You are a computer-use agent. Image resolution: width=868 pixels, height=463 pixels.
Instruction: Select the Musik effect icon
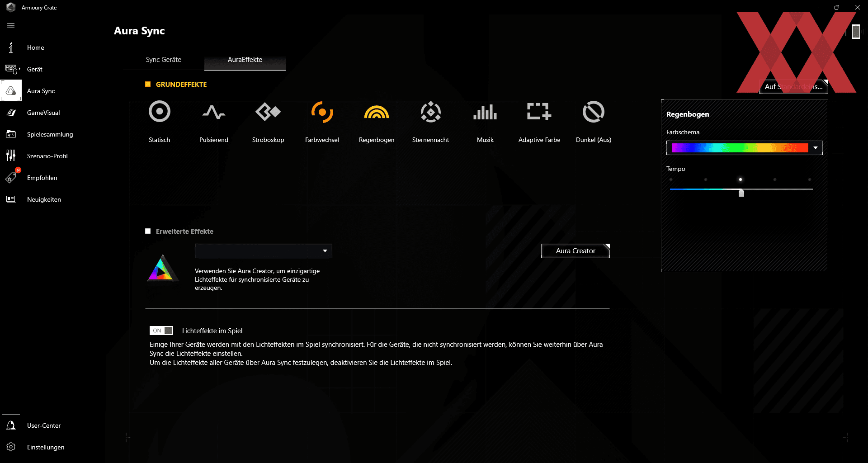(485, 112)
